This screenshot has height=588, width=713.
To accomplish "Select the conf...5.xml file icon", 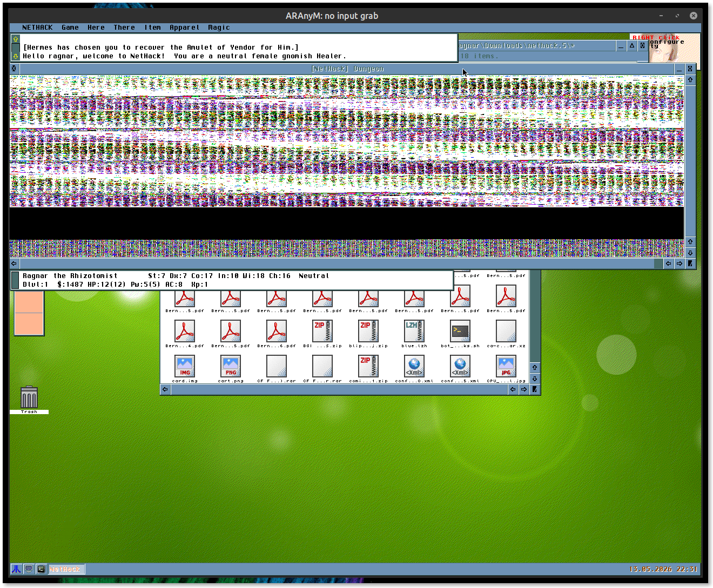I will pyautogui.click(x=460, y=366).
